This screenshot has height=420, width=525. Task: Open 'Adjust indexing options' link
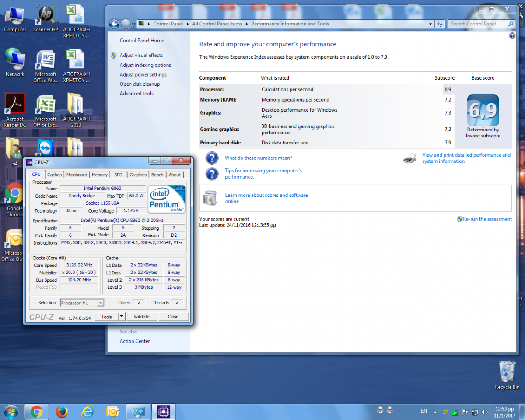(146, 65)
